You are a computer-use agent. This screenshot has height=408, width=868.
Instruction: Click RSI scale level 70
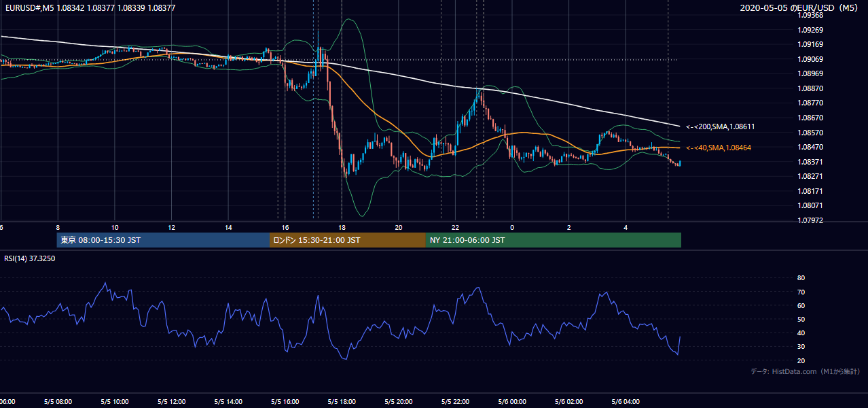pyautogui.click(x=801, y=292)
